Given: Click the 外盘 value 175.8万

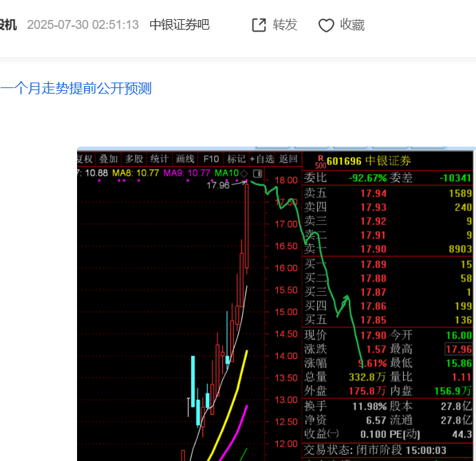Looking at the screenshot, I should [x=367, y=391].
